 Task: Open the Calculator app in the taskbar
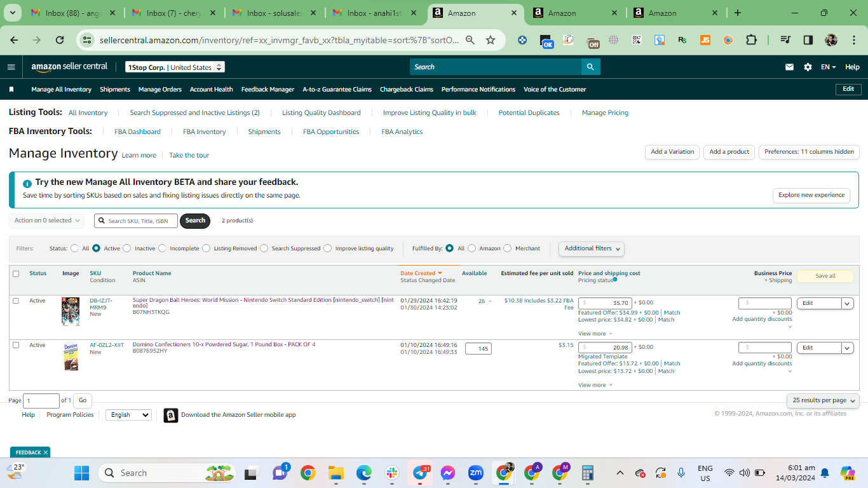588,473
